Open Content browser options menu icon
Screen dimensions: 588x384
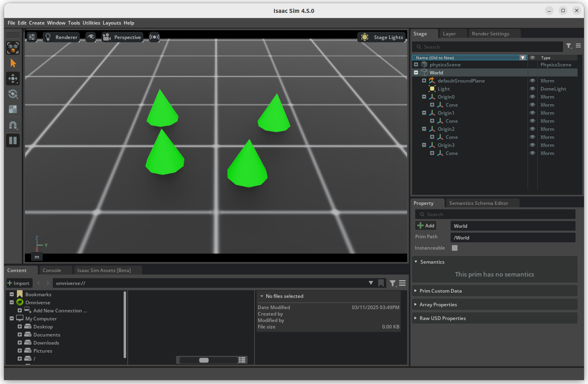[x=402, y=283]
